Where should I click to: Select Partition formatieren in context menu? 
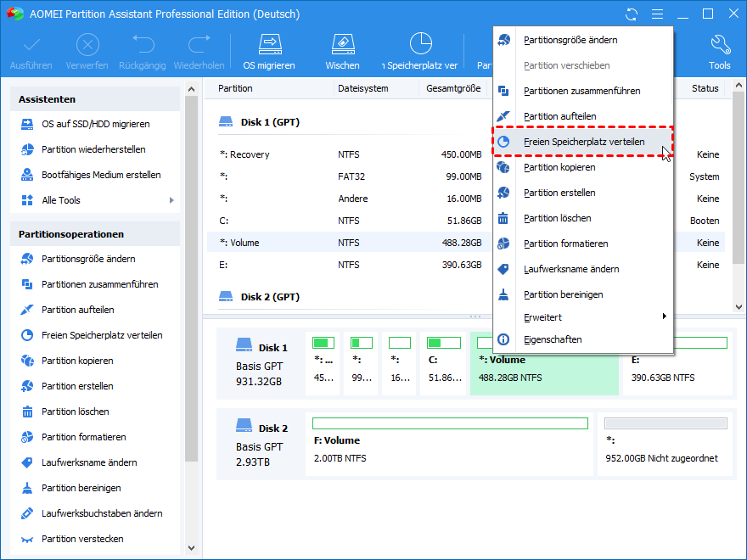pyautogui.click(x=565, y=244)
